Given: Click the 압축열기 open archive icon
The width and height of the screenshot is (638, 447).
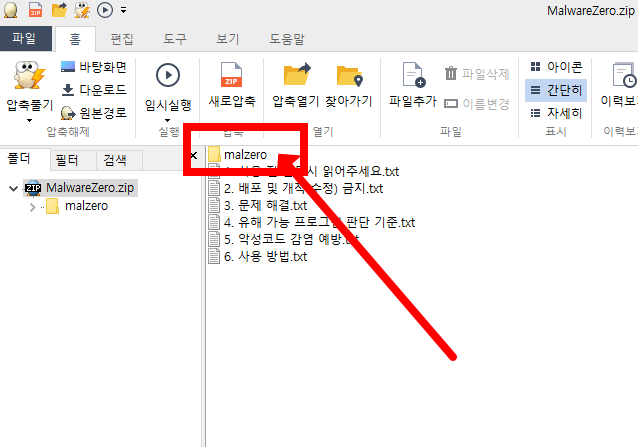Looking at the screenshot, I should (297, 74).
